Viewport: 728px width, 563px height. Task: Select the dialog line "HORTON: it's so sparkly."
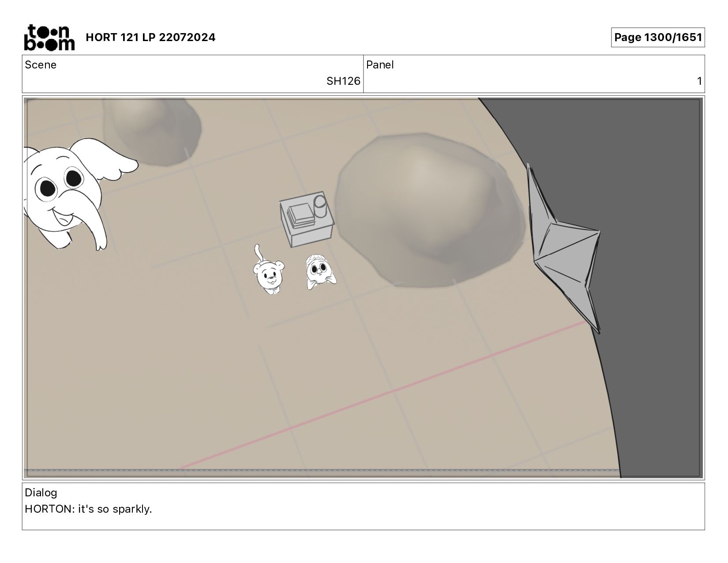click(x=88, y=509)
